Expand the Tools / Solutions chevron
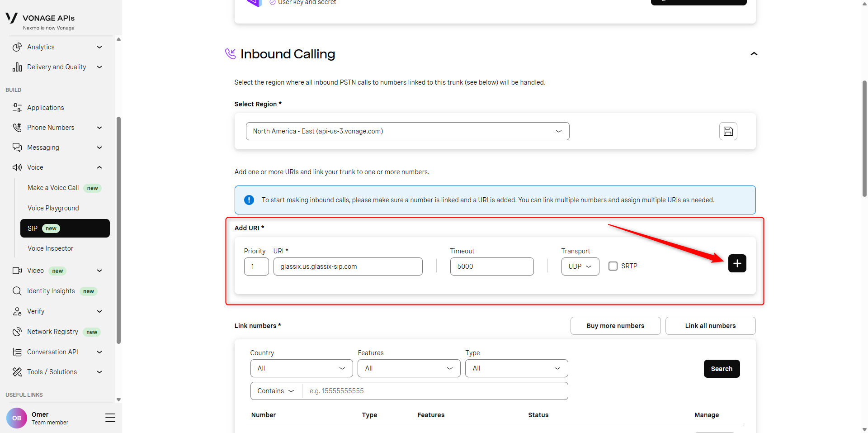The image size is (868, 433). coord(99,372)
